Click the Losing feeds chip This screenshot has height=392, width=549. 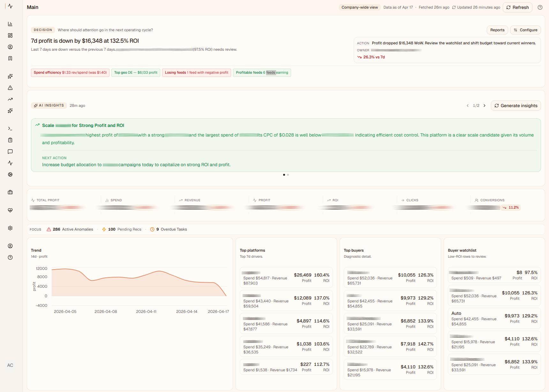(197, 73)
